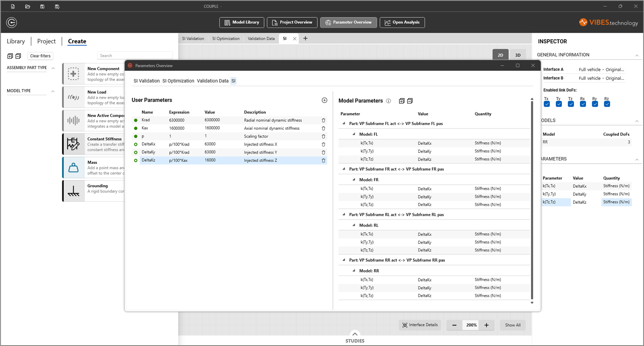
Task: Click the Mass model icon
Action: coord(74,167)
